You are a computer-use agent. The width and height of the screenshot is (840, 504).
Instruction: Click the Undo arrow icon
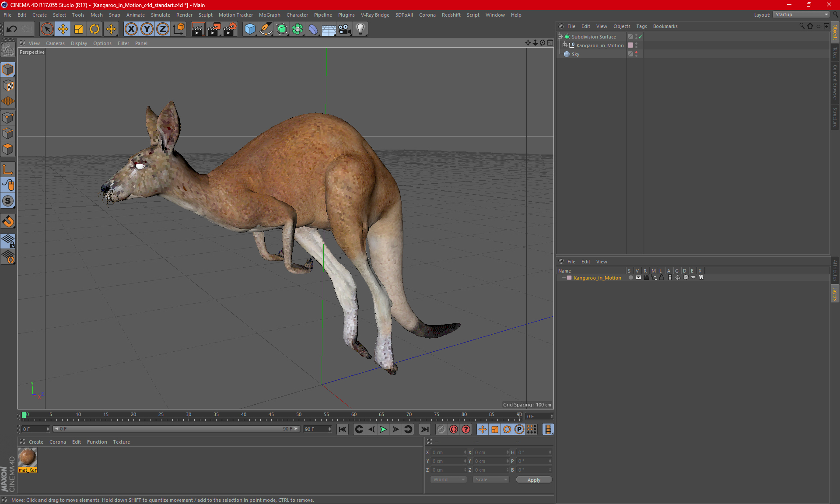click(x=12, y=29)
